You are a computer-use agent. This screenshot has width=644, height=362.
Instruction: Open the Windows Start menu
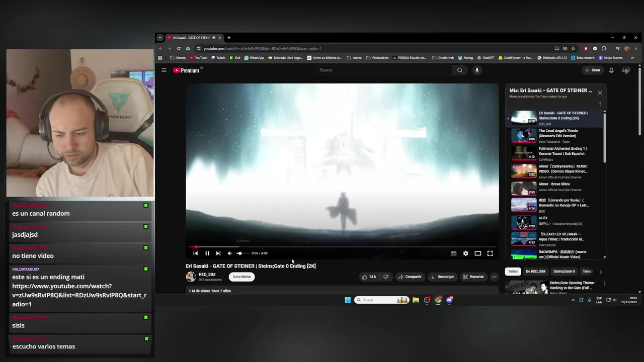348,300
